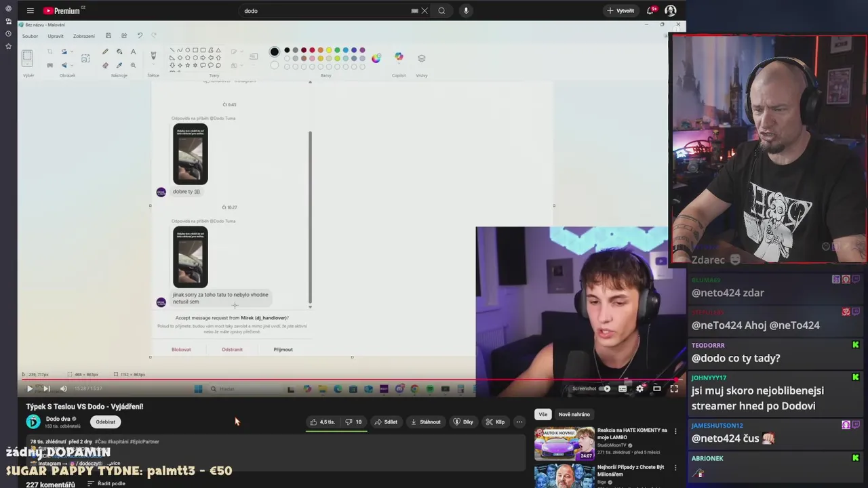The image size is (868, 488).
Task: Undo the last action in Paint
Action: [x=140, y=36]
